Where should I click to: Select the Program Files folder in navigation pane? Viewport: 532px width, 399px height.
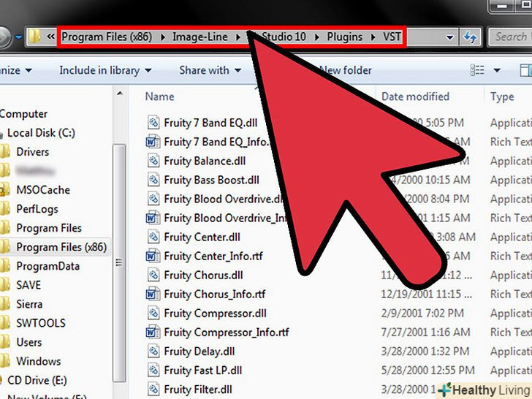pyautogui.click(x=49, y=228)
